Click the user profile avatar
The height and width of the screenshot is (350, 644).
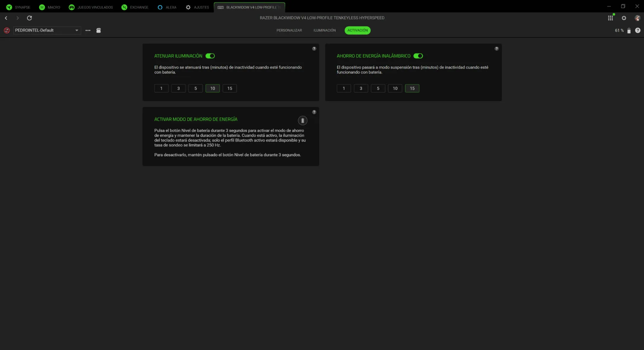point(637,18)
